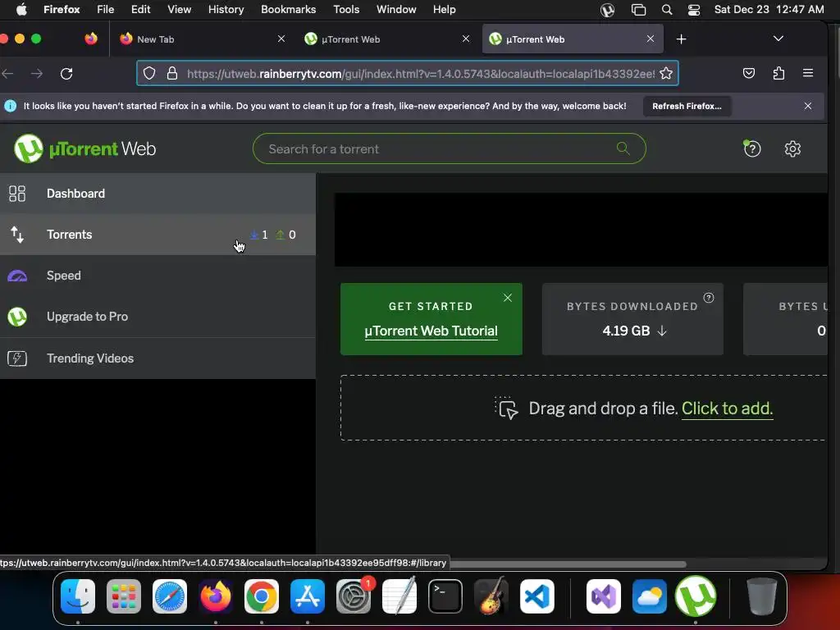Open a new browser tab with plus

[681, 39]
